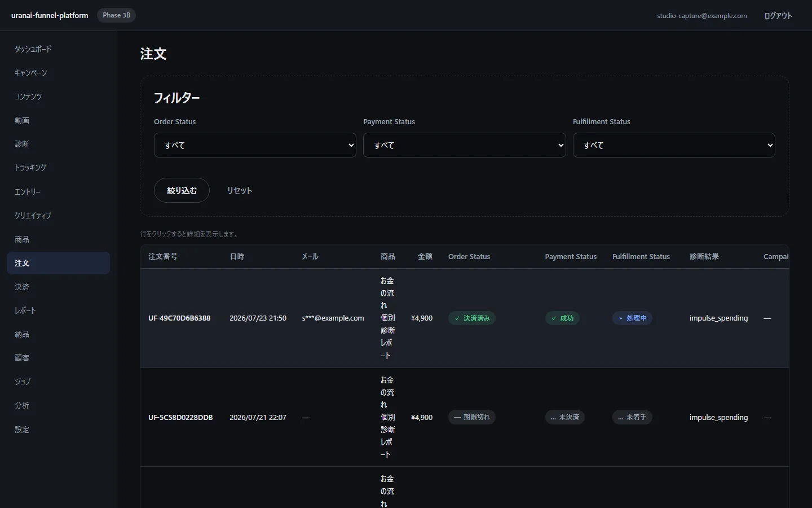Click the 期限切れ order status badge
Image resolution: width=812 pixels, height=508 pixels.
(x=472, y=417)
